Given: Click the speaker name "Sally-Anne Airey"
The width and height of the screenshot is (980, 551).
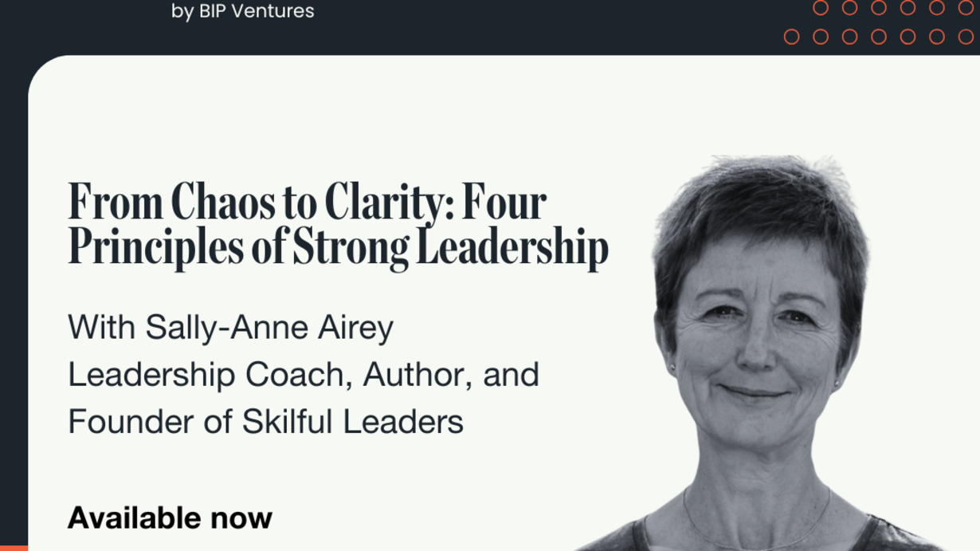Looking at the screenshot, I should pyautogui.click(x=269, y=328).
